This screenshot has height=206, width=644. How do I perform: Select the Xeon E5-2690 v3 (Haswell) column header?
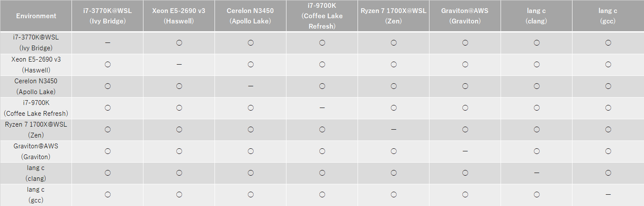[179, 16]
